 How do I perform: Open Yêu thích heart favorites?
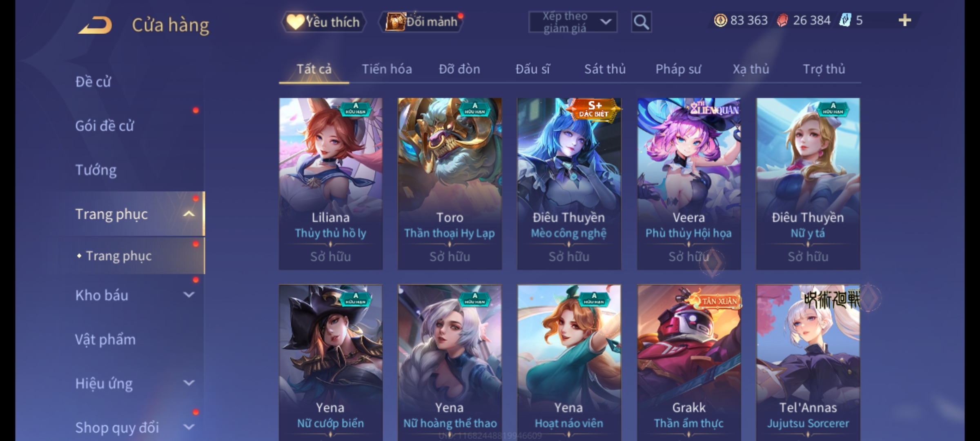tap(323, 22)
